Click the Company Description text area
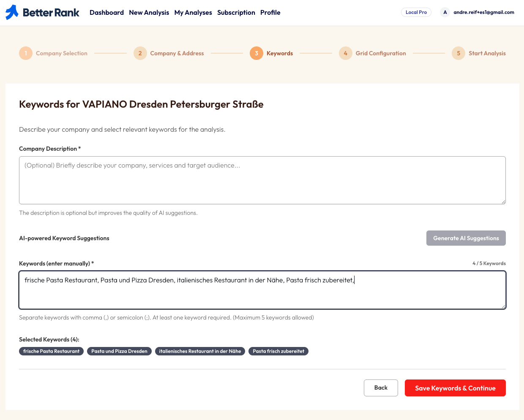Image resolution: width=524 pixels, height=420 pixels. point(262,180)
